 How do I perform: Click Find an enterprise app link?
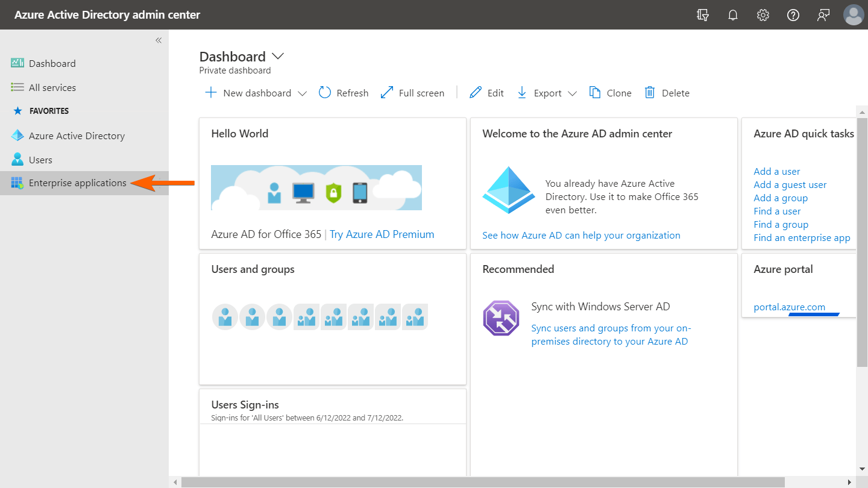[802, 237]
